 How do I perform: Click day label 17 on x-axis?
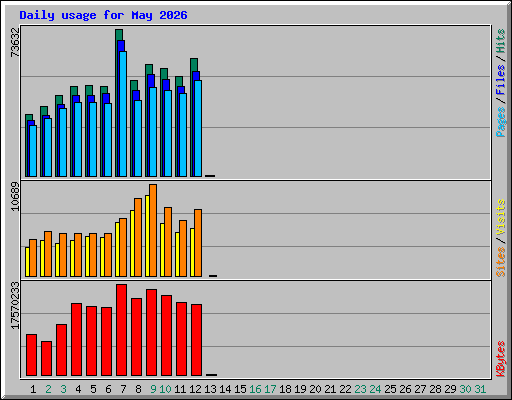tap(270, 389)
